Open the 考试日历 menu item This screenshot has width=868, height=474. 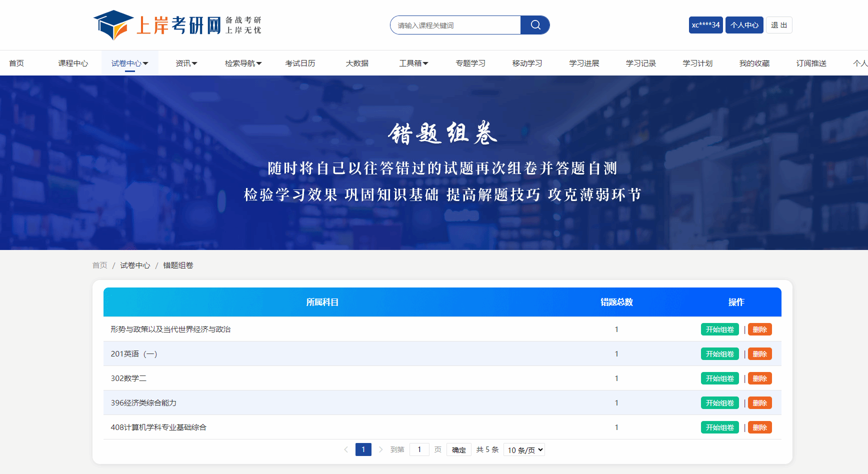pos(300,63)
